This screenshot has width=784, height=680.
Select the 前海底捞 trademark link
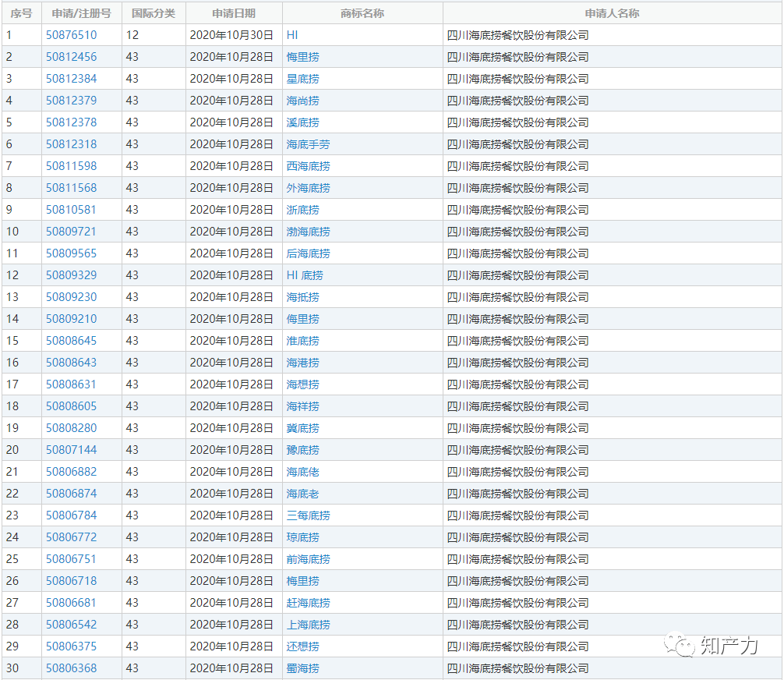309,559
